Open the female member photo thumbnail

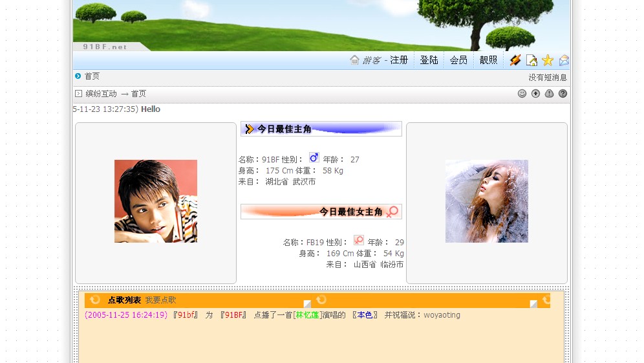click(487, 201)
